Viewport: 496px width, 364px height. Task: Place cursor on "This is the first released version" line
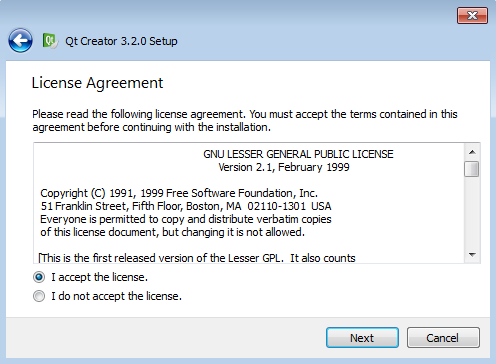tap(197, 258)
